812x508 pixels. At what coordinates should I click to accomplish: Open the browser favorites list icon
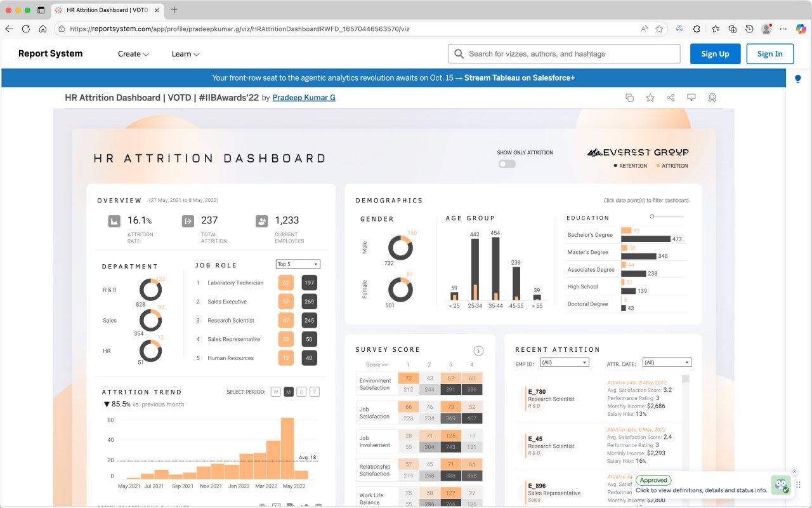[x=715, y=29]
